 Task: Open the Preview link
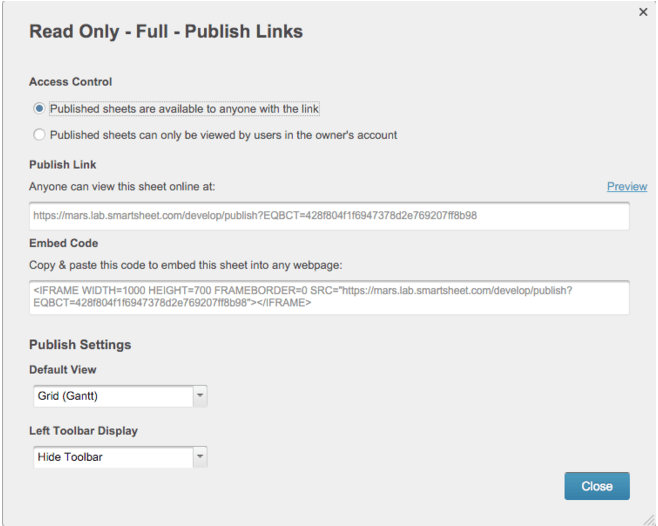pyautogui.click(x=627, y=187)
